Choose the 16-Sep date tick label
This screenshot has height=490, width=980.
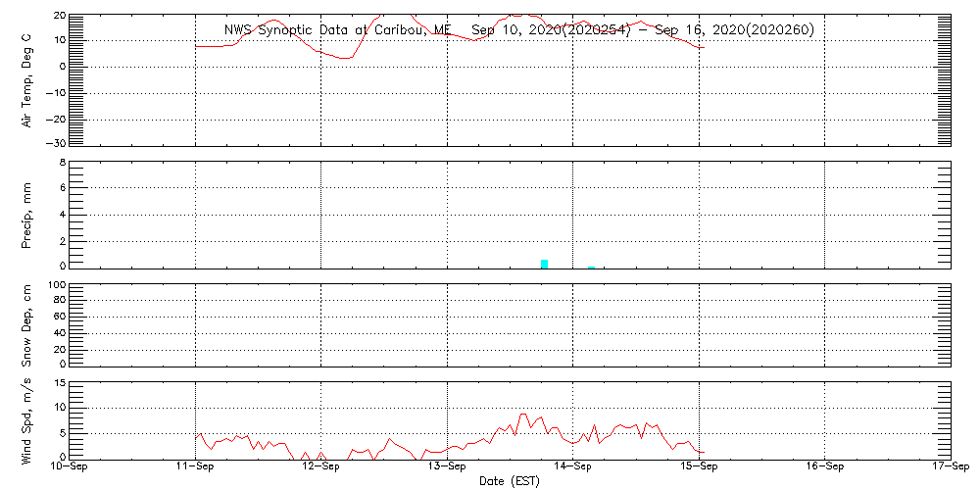(825, 467)
